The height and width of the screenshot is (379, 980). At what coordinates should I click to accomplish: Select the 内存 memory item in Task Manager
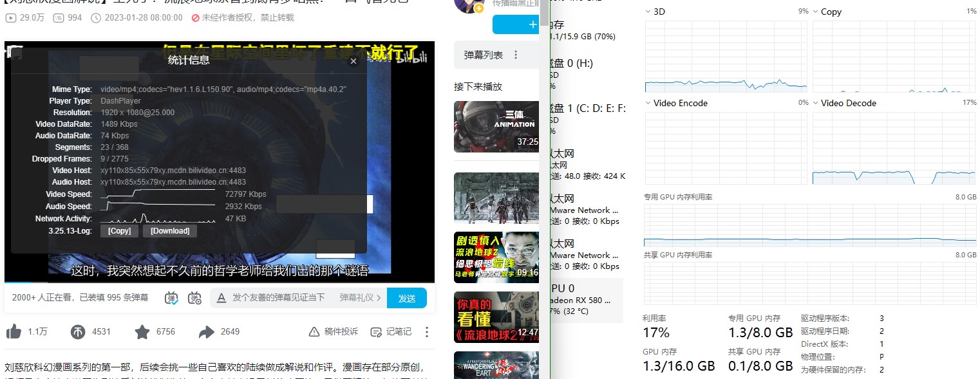[586, 30]
